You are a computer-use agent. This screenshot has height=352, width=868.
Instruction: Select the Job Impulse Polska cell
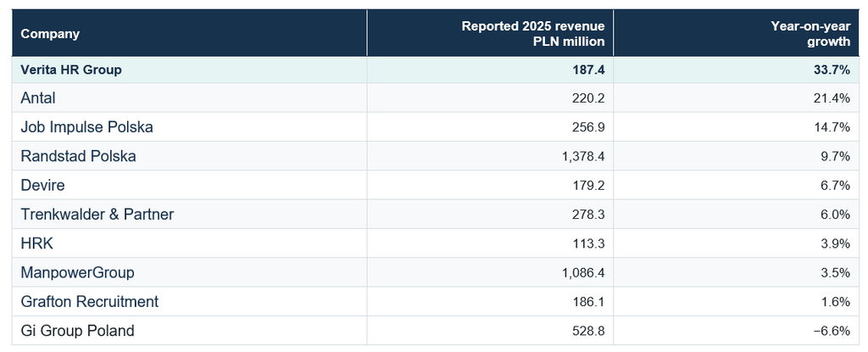click(189, 127)
